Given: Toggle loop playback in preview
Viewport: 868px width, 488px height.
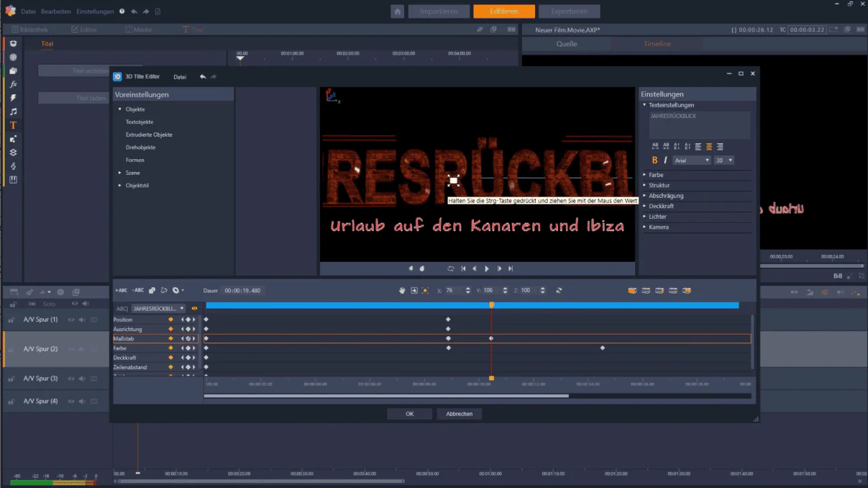Looking at the screenshot, I should point(451,268).
